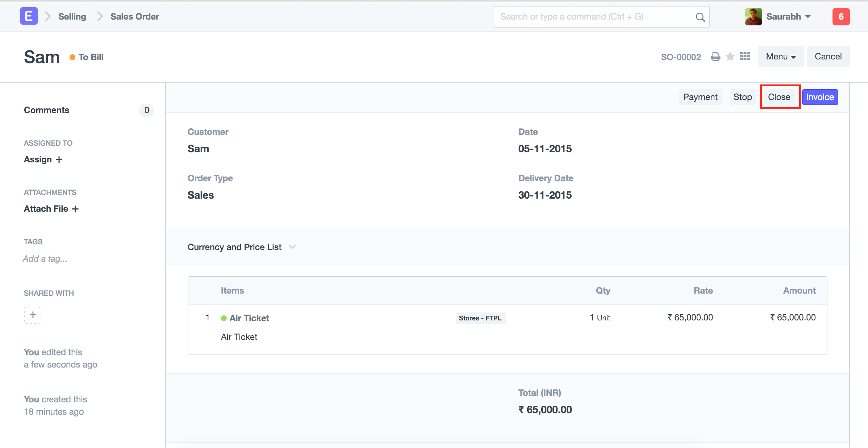This screenshot has height=448, width=868.
Task: Open the Air Ticket item row
Action: [249, 318]
